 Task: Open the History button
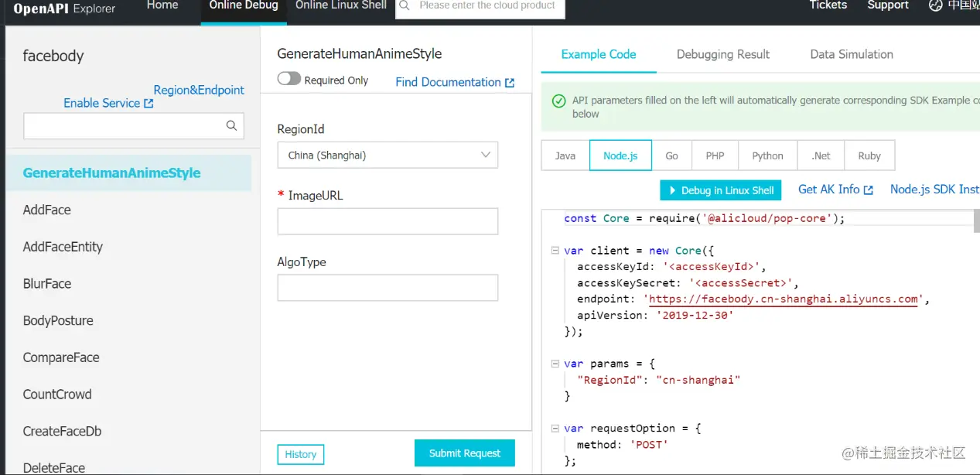tap(300, 454)
